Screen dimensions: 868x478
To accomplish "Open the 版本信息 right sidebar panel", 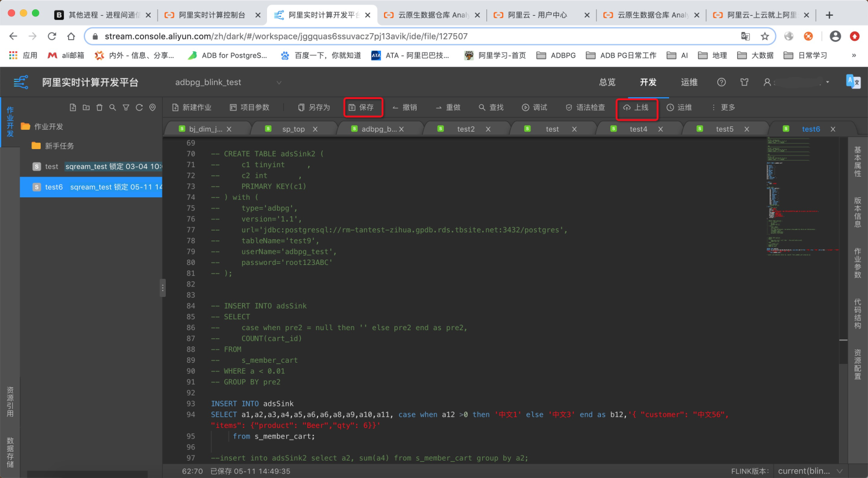I will click(858, 213).
